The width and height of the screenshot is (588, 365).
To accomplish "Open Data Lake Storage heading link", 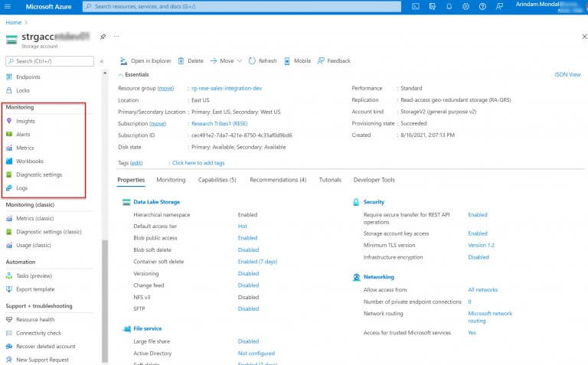I will coord(156,202).
